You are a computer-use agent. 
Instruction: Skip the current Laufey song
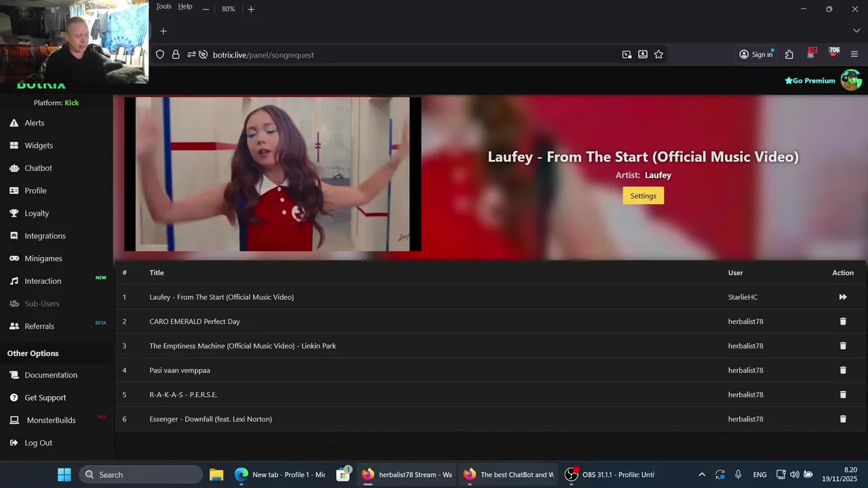click(843, 297)
